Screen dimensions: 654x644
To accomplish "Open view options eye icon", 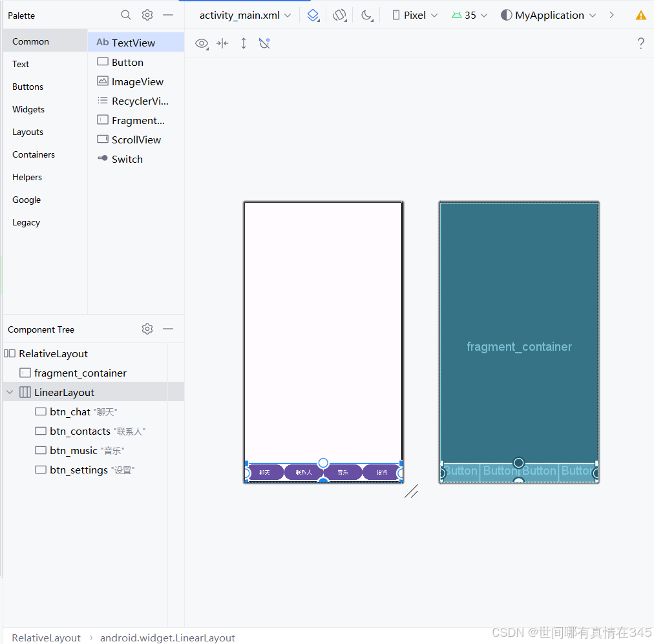I will pyautogui.click(x=202, y=43).
